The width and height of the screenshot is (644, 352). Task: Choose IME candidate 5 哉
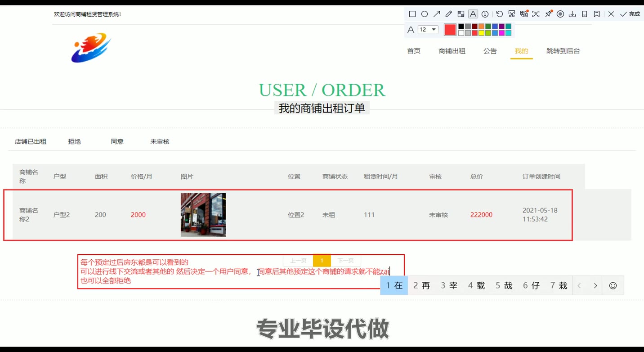[x=504, y=285]
